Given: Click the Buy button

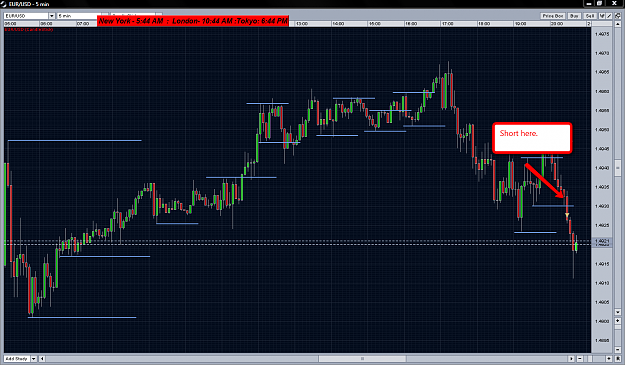Looking at the screenshot, I should click(x=574, y=16).
